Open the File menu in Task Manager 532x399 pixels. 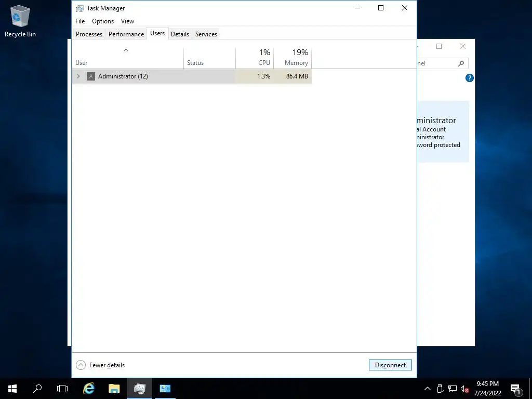(x=80, y=21)
